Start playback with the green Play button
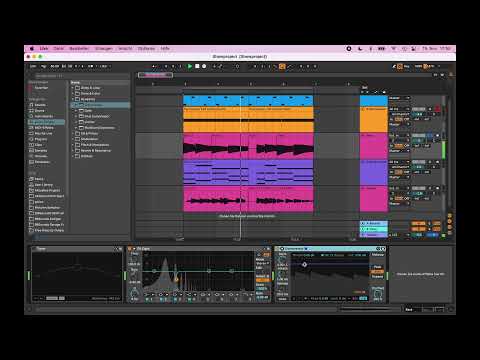The image size is (480, 360). [x=190, y=66]
